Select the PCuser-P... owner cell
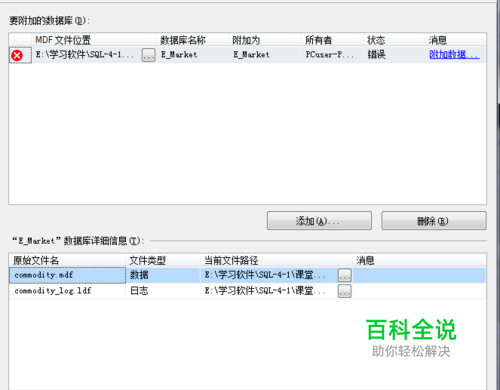This screenshot has width=500, height=390. pos(332,55)
